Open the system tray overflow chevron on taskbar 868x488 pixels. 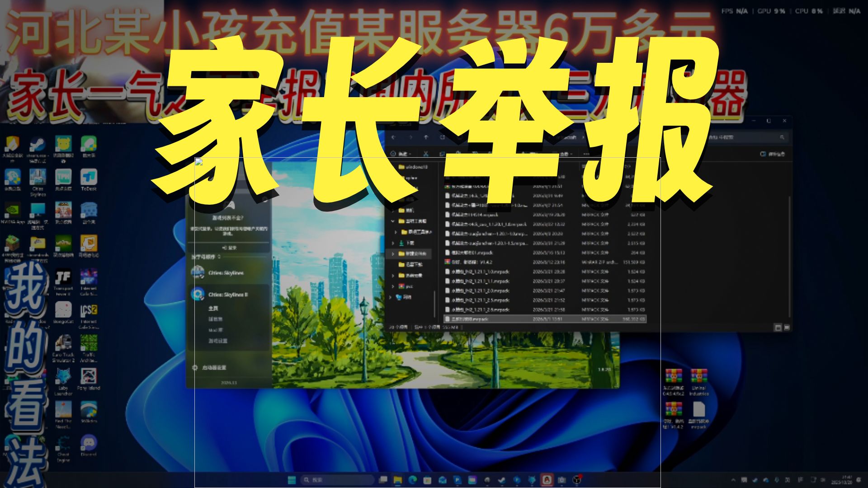click(733, 480)
